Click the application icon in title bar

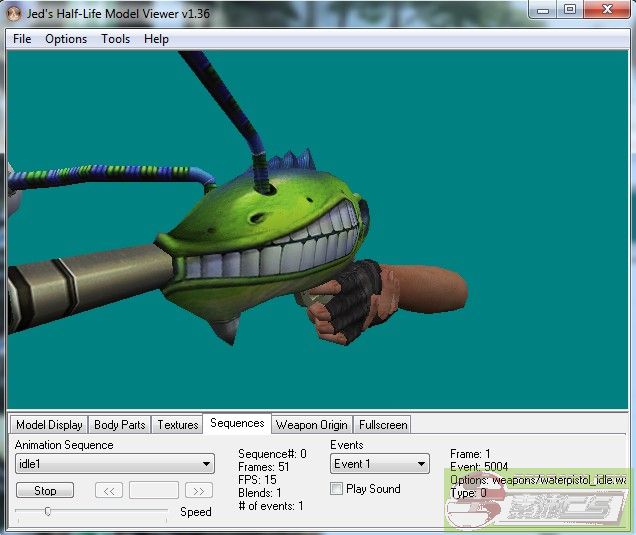pos(14,14)
